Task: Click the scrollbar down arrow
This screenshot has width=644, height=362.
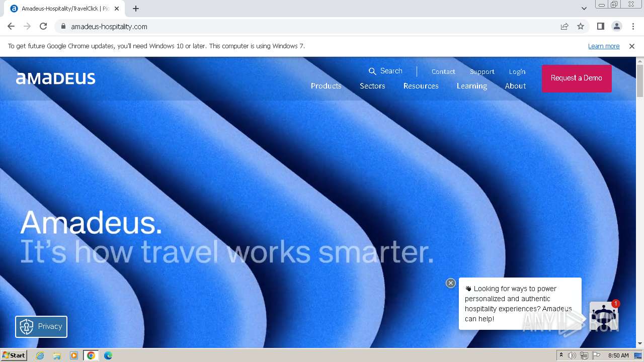Action: 640,343
